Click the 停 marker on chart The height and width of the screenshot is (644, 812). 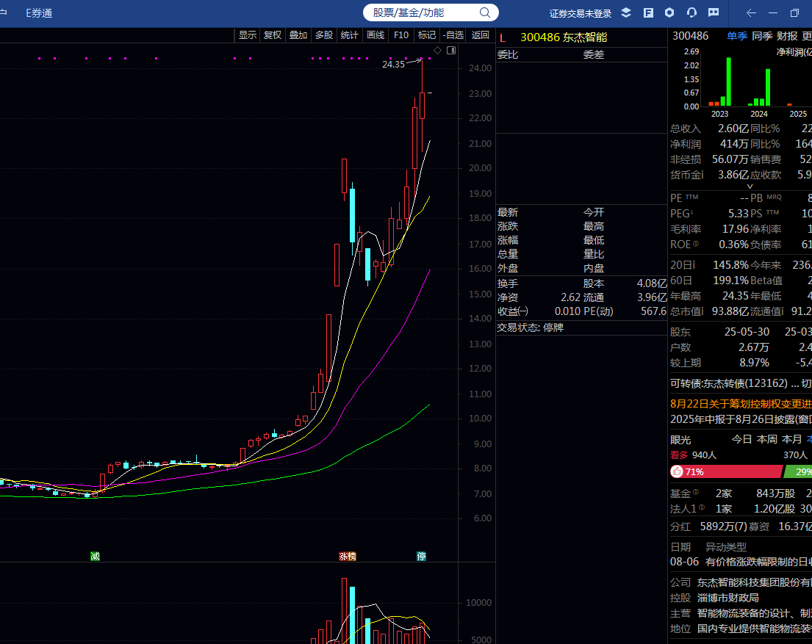click(422, 556)
